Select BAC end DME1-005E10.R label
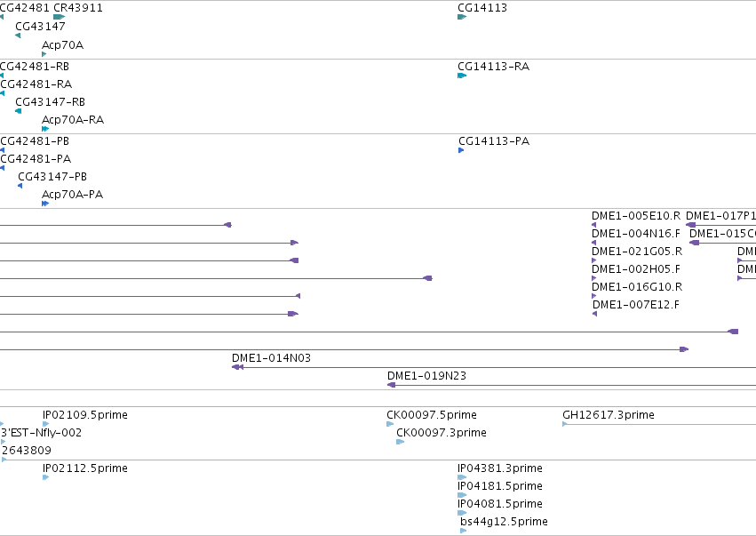The image size is (756, 536). 636,216
